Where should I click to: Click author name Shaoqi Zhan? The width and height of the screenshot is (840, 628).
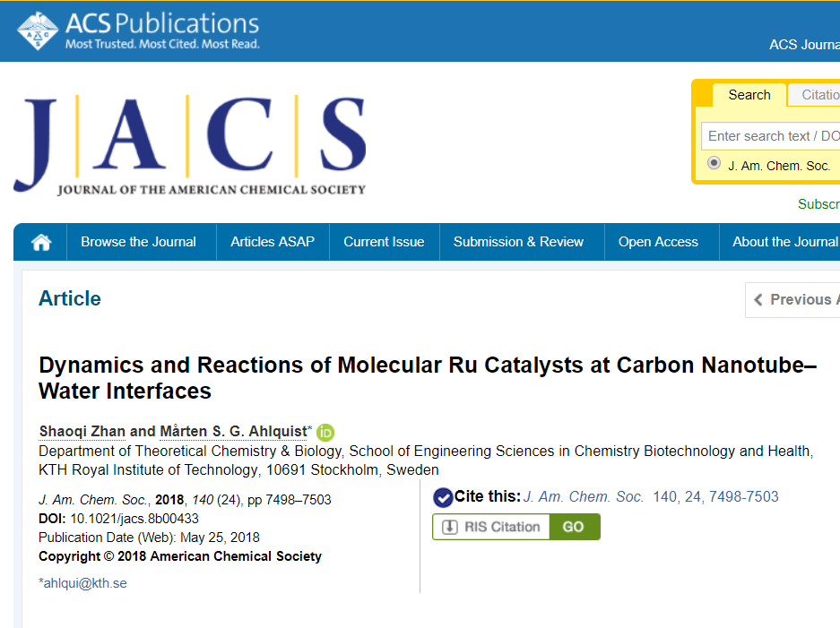pos(82,431)
